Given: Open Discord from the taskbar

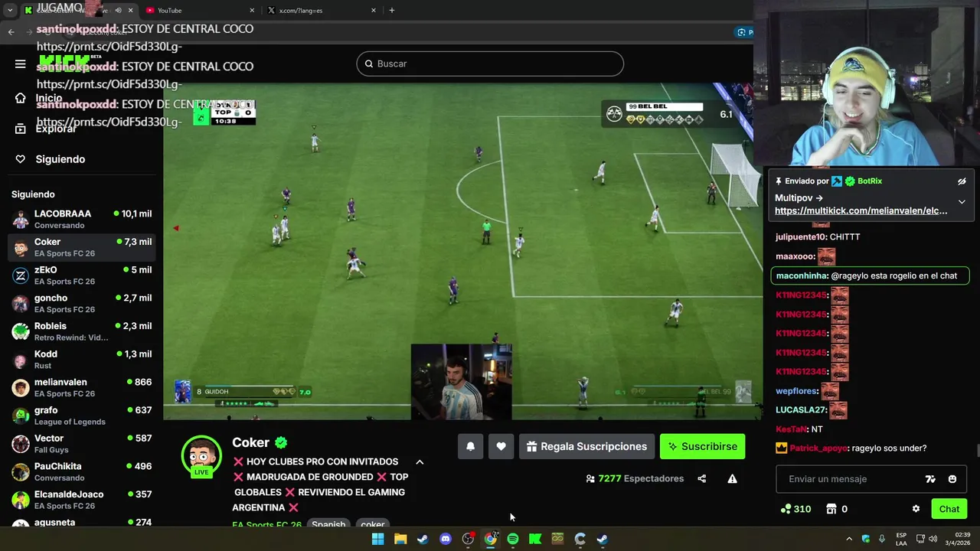Looking at the screenshot, I should [446, 539].
